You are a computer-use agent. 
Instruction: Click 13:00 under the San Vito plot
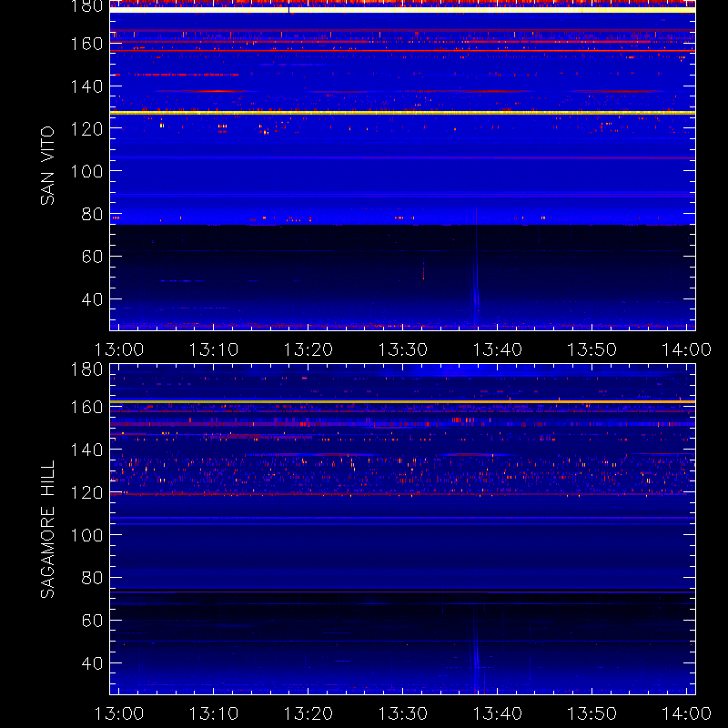point(119,349)
